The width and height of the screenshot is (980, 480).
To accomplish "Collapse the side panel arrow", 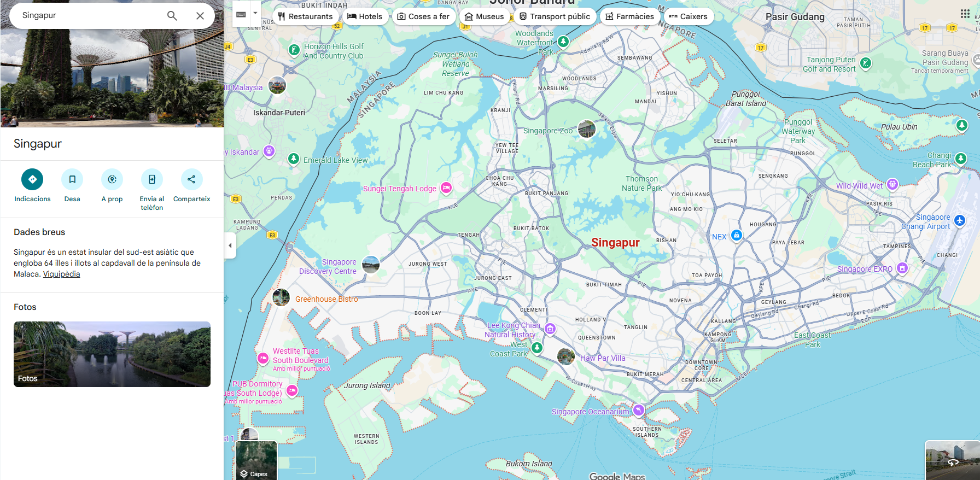I will tap(230, 245).
